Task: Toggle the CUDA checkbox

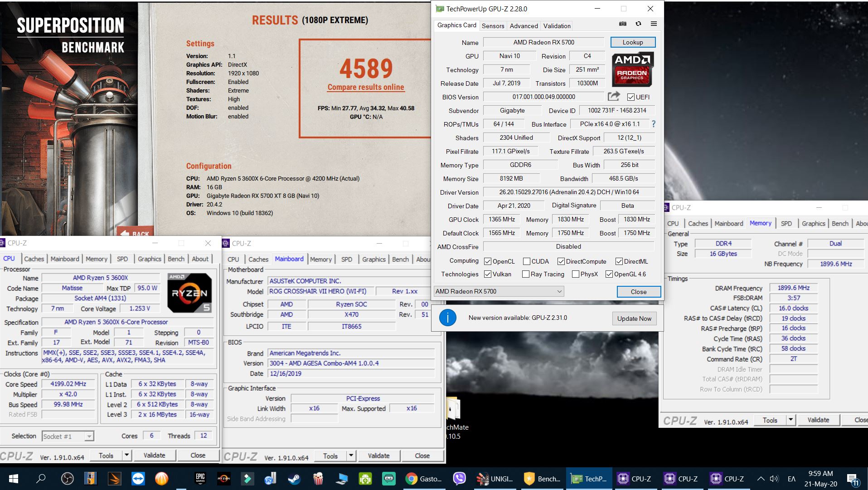Action: click(526, 261)
